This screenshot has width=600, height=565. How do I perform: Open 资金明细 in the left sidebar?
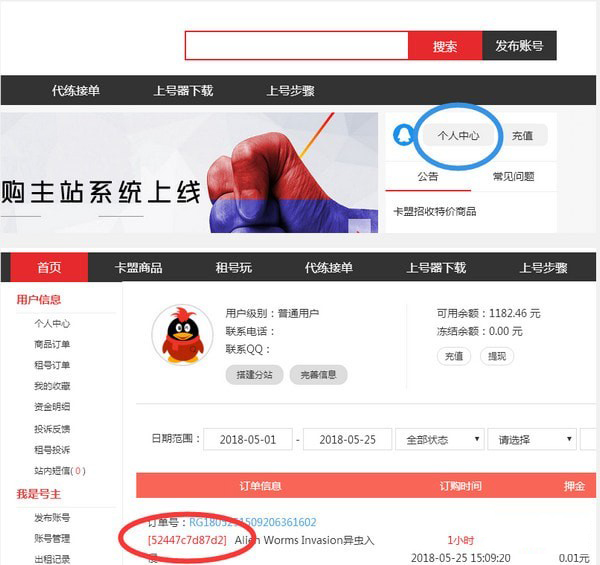click(x=52, y=407)
